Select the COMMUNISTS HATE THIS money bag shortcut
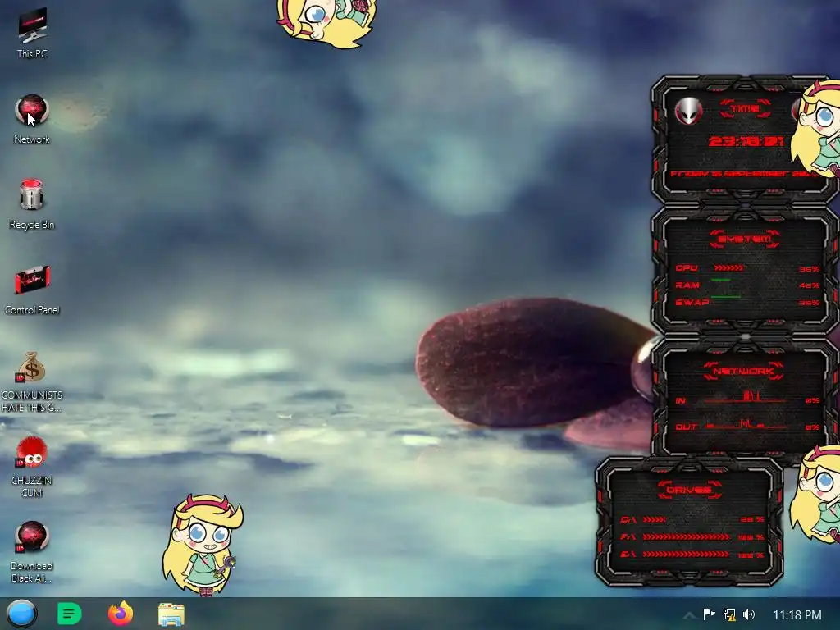 coord(32,382)
